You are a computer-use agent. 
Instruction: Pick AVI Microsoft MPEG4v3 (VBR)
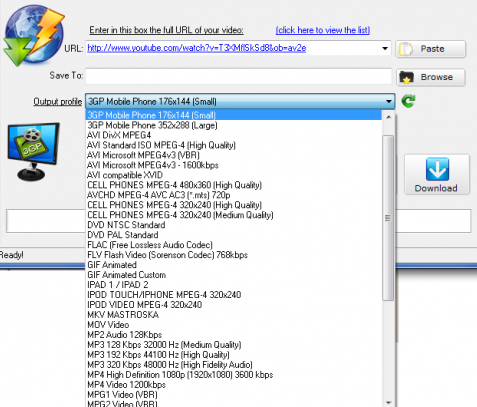coord(234,155)
